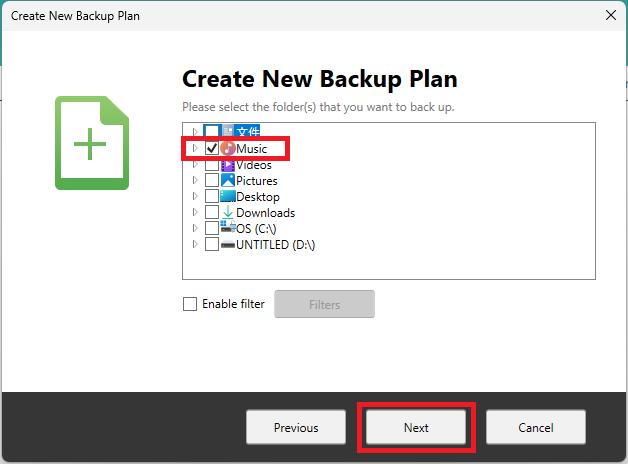The height and width of the screenshot is (464, 628).
Task: Tick the Pictures folder checkbox
Action: [x=212, y=181]
